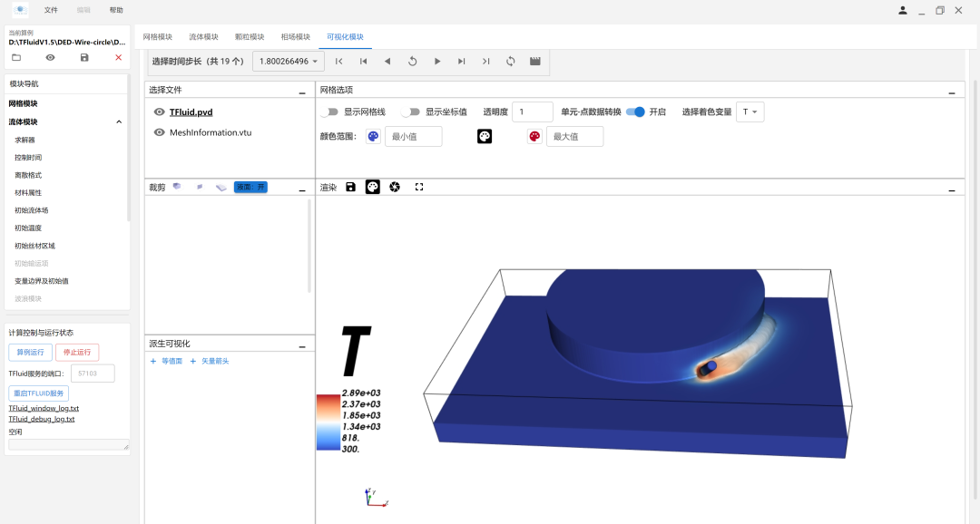
Task: Minimize the derived visualization panel
Action: point(302,345)
